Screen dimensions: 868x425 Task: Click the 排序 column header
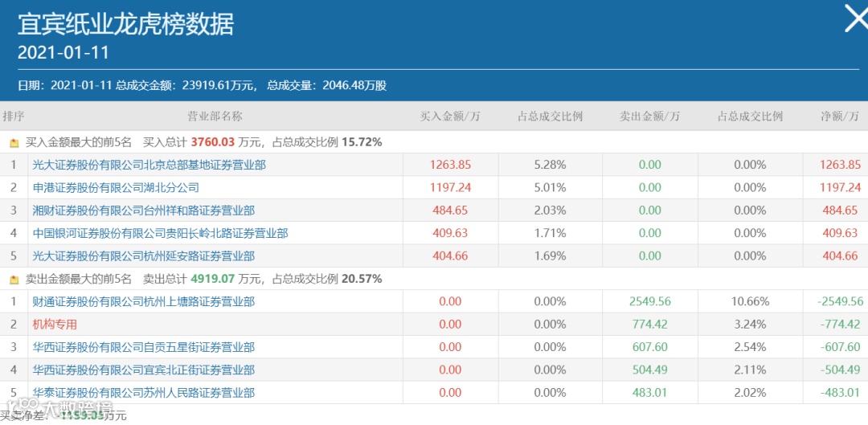14,116
